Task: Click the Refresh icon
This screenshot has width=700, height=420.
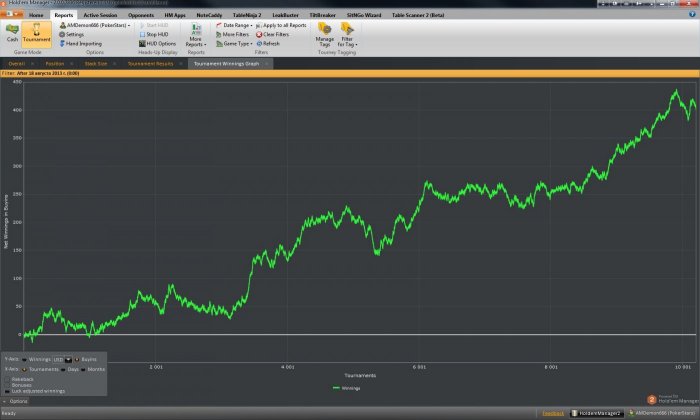Action: [259, 44]
